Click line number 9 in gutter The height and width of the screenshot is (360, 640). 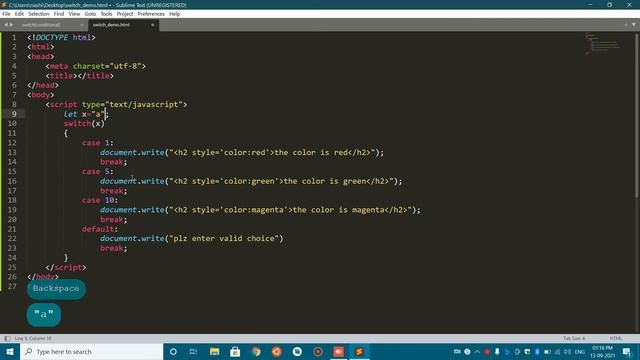point(14,114)
